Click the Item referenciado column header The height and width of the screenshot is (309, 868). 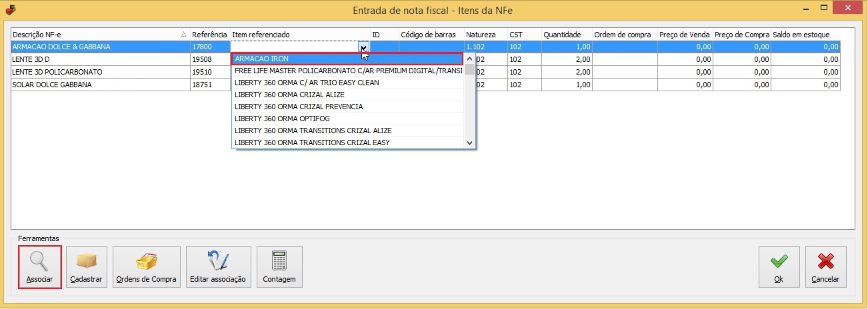click(300, 35)
